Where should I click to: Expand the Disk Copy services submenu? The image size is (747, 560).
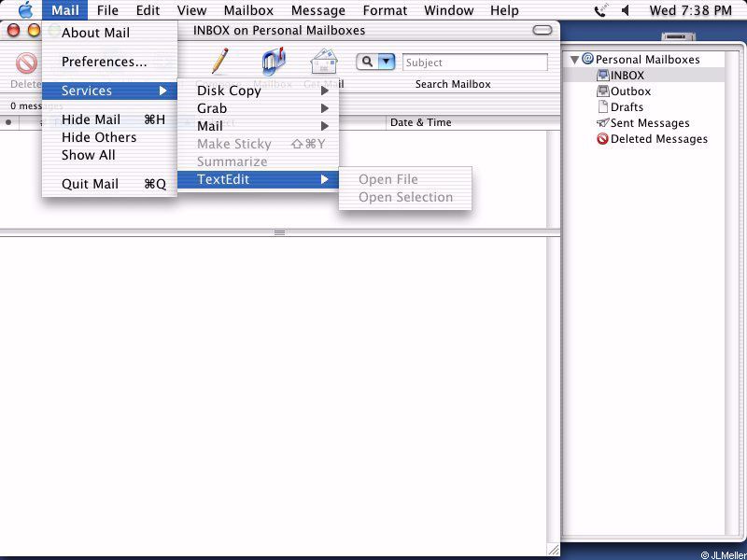tap(259, 91)
